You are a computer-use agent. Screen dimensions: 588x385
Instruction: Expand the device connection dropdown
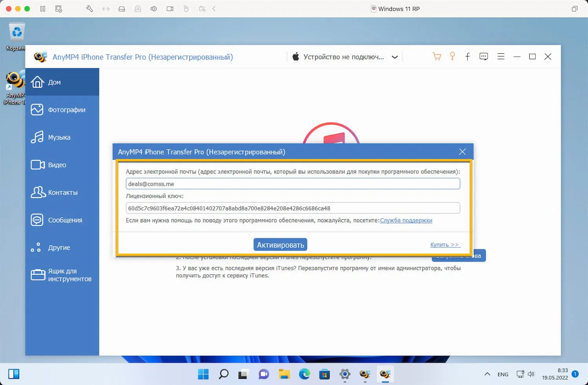[395, 56]
